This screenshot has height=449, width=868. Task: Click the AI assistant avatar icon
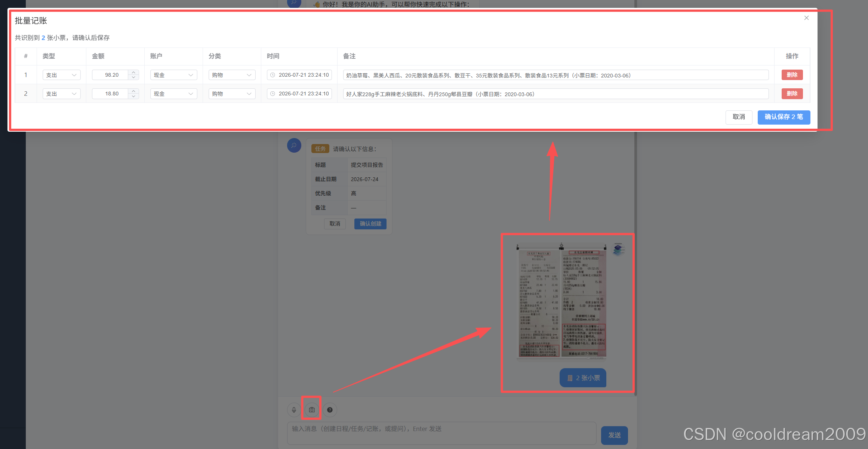tap(294, 145)
